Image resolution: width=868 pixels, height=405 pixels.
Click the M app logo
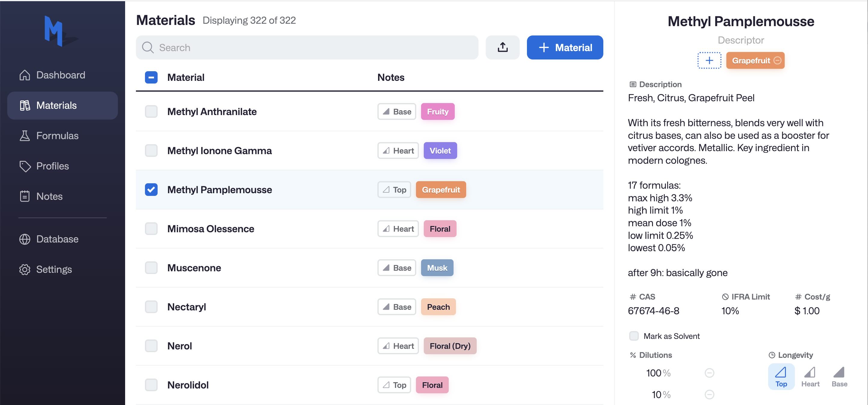click(54, 31)
